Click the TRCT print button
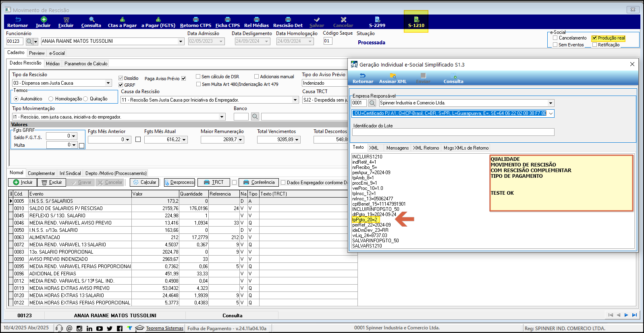Screen dimensions: 644x333 tap(214, 182)
